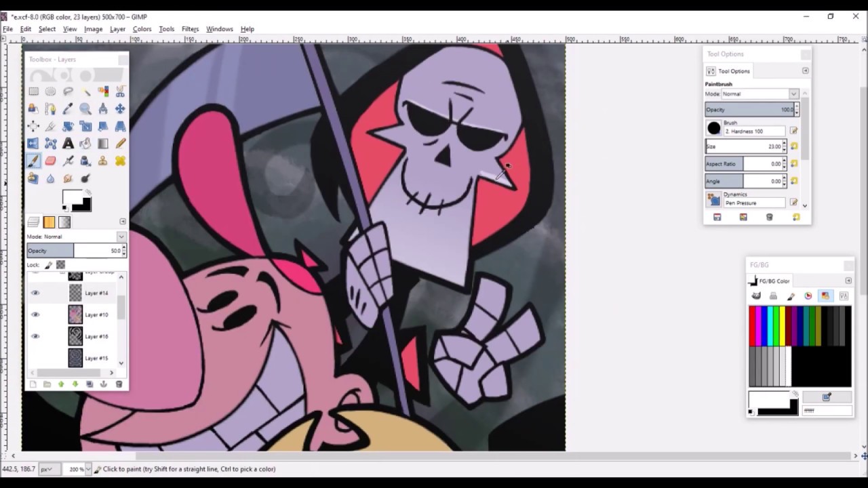
Task: Select the Dodge/Burn tool
Action: coord(85,178)
